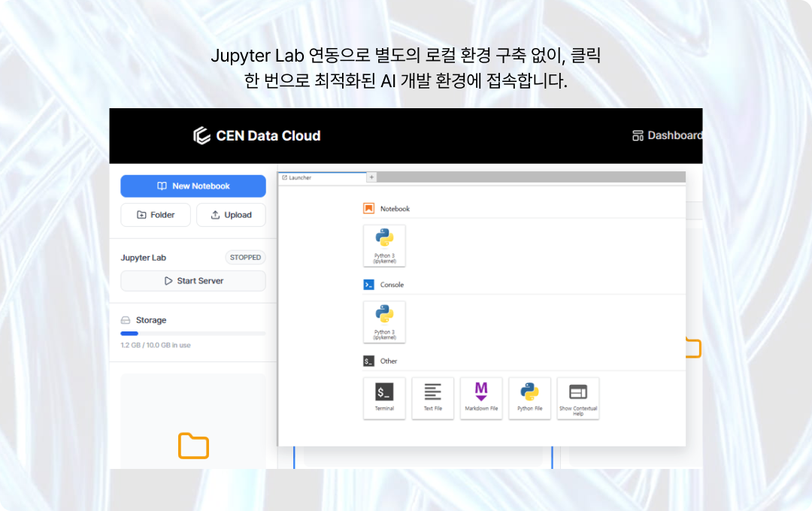Click the blue Console section header icon
812x511 pixels.
[x=368, y=285]
